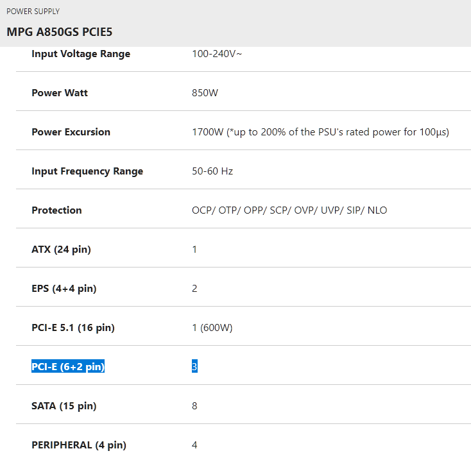Click the EPS (4+4 pin) label
The height and width of the screenshot is (476, 471).
[64, 289]
